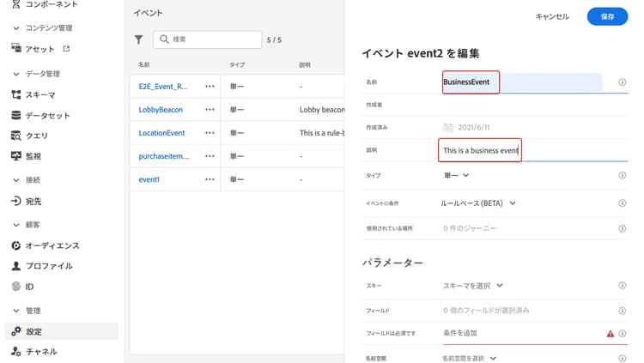Show info for the name field
Viewport: 644px width, 363px height.
[623, 82]
